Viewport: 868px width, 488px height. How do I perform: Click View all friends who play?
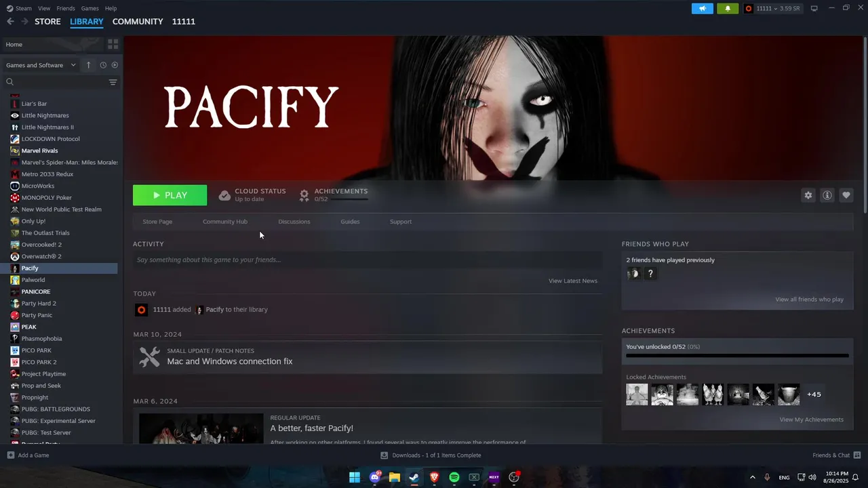pos(810,300)
